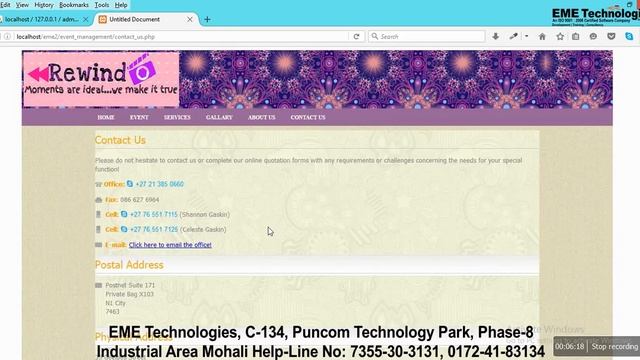This screenshot has width=640, height=360.
Task: Open the View menu
Action: [22, 5]
